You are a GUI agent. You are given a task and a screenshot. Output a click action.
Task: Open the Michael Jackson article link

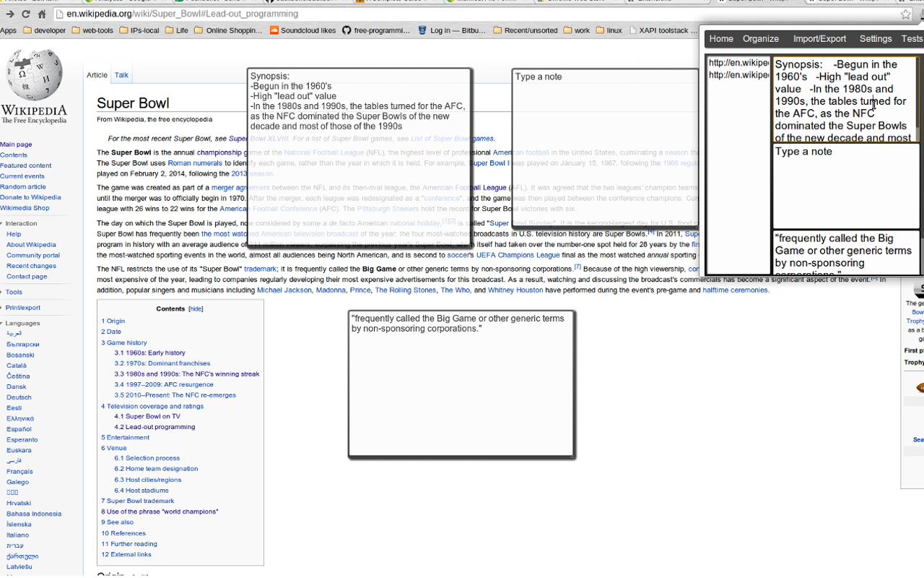click(284, 290)
